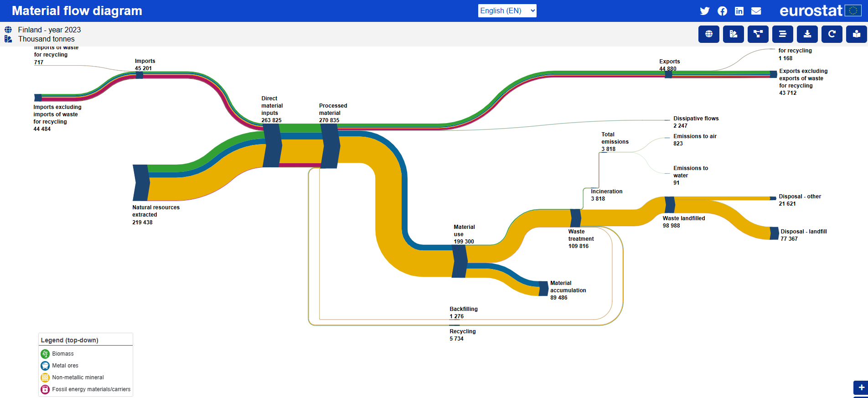Image resolution: width=868 pixels, height=398 pixels.
Task: Select the Processed material node
Action: tap(330, 146)
